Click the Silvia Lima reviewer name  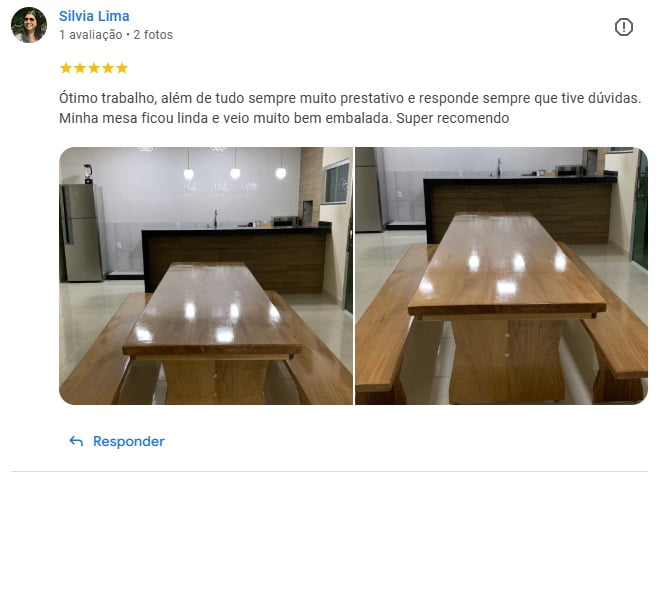(x=94, y=16)
